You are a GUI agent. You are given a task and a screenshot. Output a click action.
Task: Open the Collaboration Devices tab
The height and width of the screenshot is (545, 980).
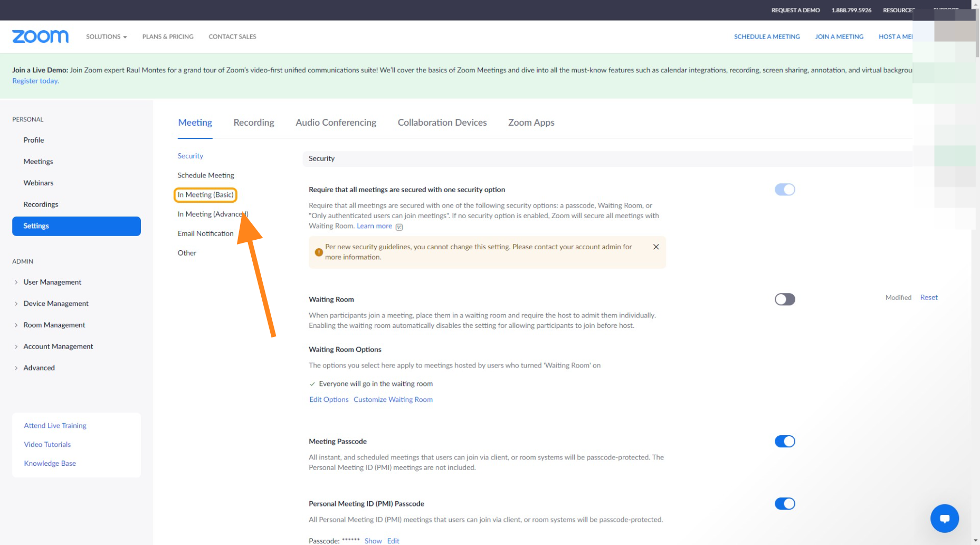click(442, 123)
